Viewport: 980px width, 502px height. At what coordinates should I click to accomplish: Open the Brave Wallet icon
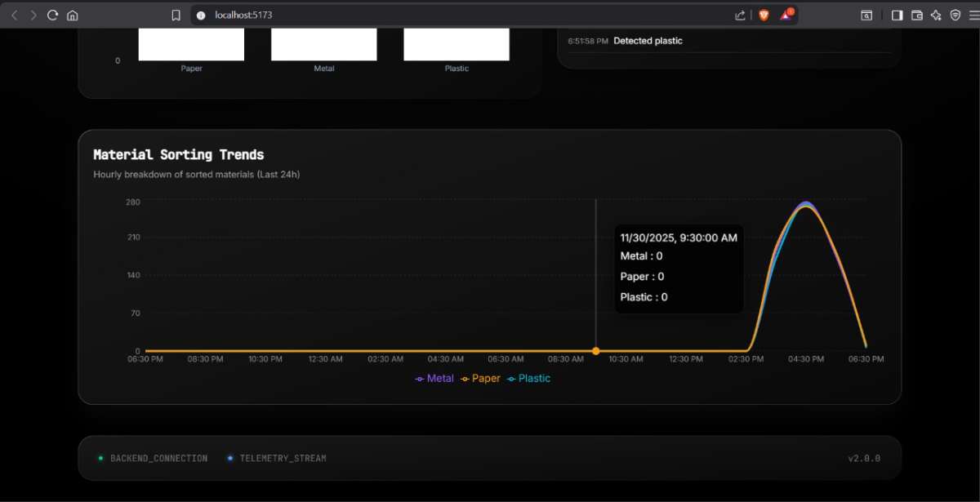[x=917, y=15]
